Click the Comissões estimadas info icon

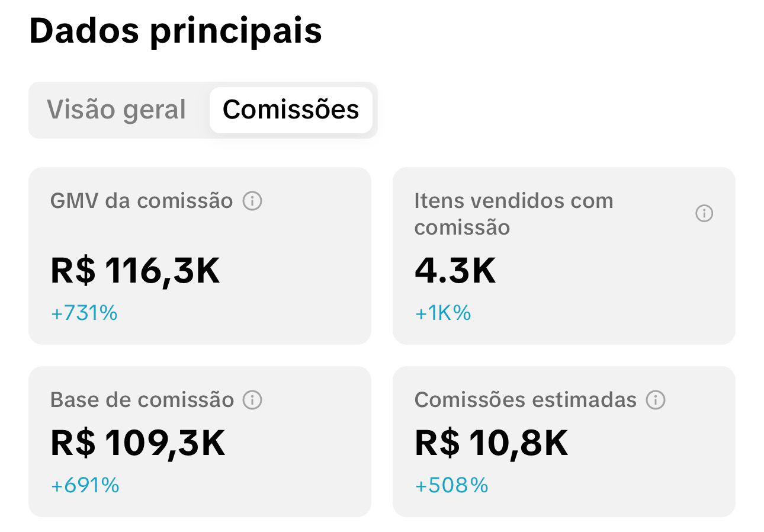coord(656,400)
